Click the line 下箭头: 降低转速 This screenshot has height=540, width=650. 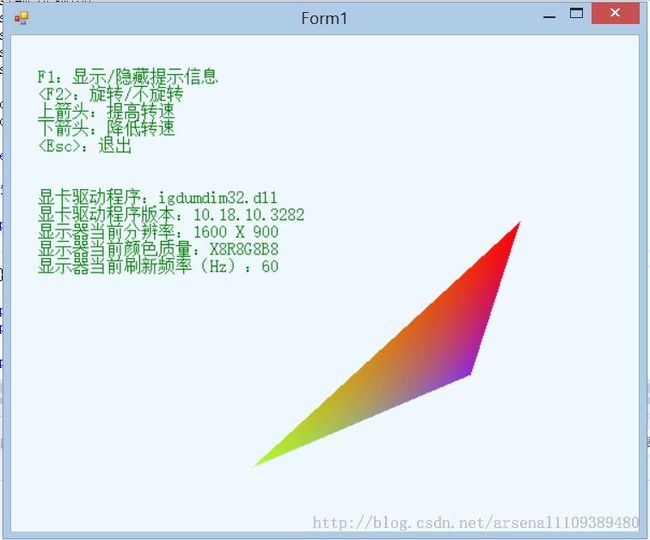(x=106, y=128)
